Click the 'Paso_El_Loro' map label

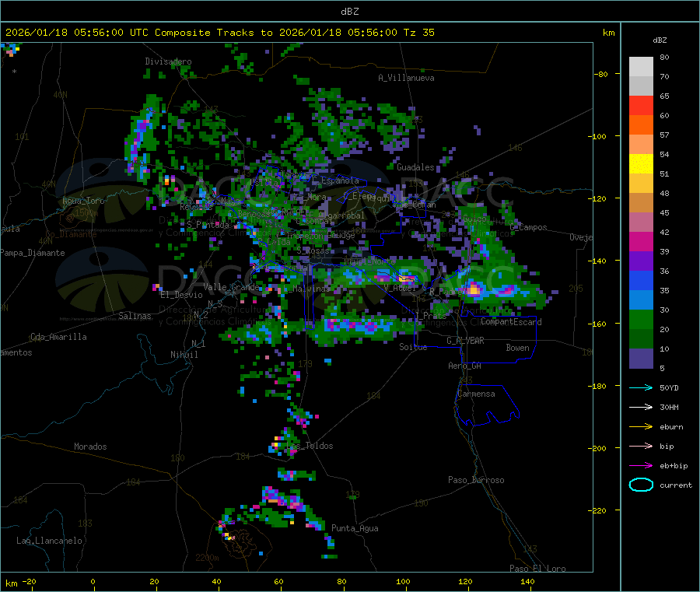[537, 569]
